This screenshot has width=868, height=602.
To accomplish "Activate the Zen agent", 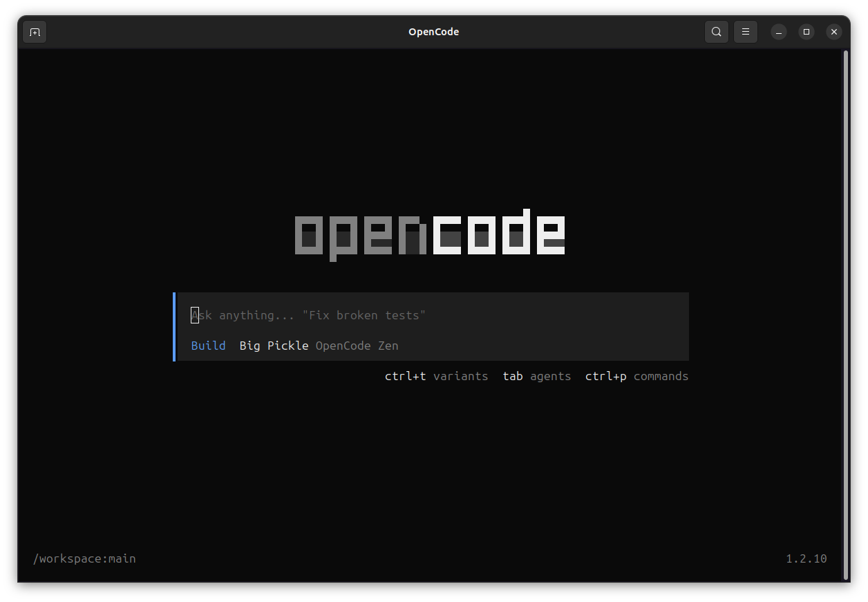I will click(388, 346).
